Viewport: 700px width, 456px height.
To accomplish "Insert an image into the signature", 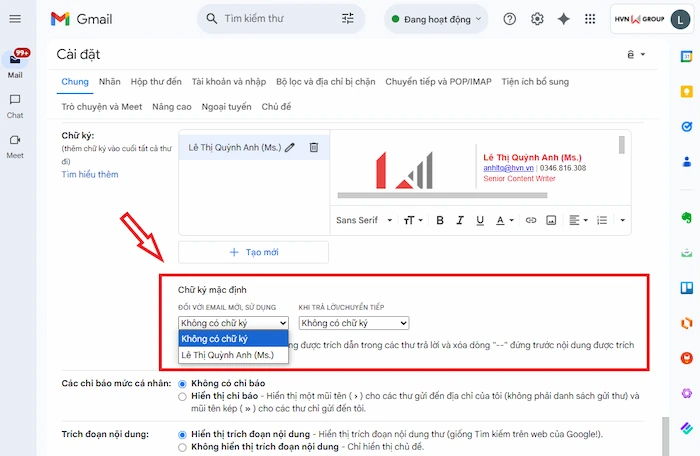I will pyautogui.click(x=551, y=219).
